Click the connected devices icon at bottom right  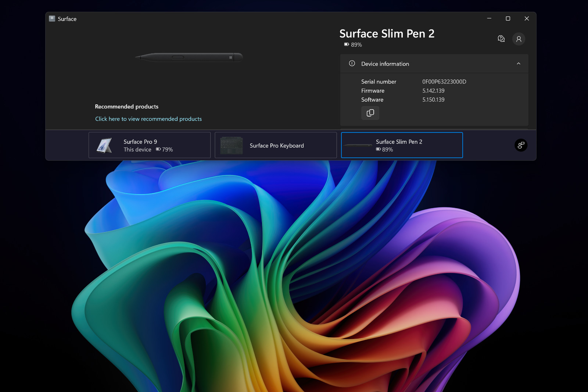tap(521, 145)
